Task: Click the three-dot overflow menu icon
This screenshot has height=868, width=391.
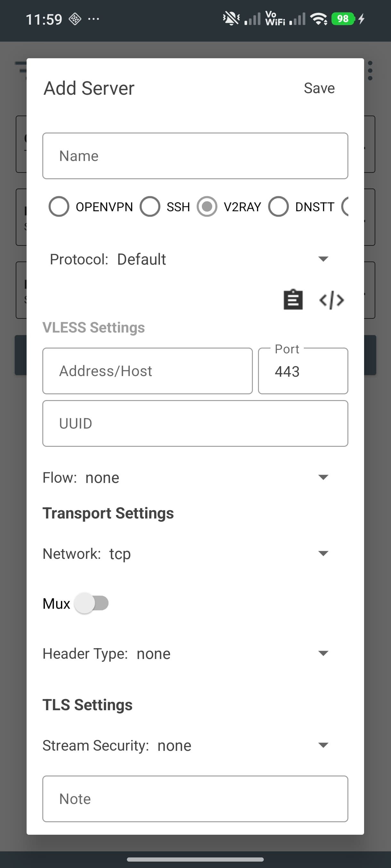Action: [370, 71]
